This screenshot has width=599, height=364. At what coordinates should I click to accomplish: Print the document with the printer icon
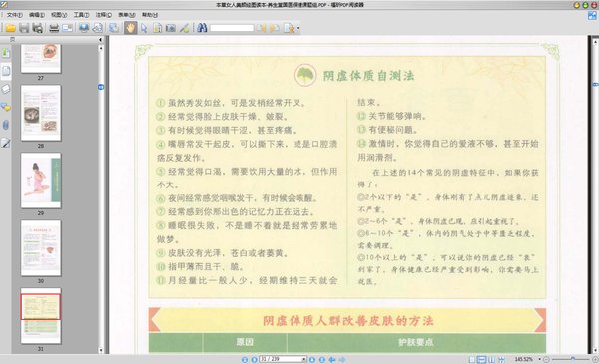tap(54, 28)
